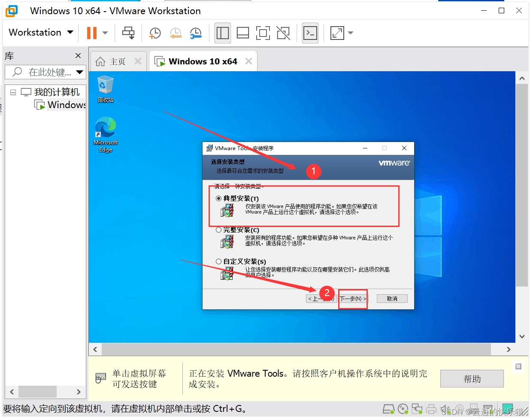Click the stretch guest display icon
This screenshot has height=420, width=530.
(x=337, y=33)
